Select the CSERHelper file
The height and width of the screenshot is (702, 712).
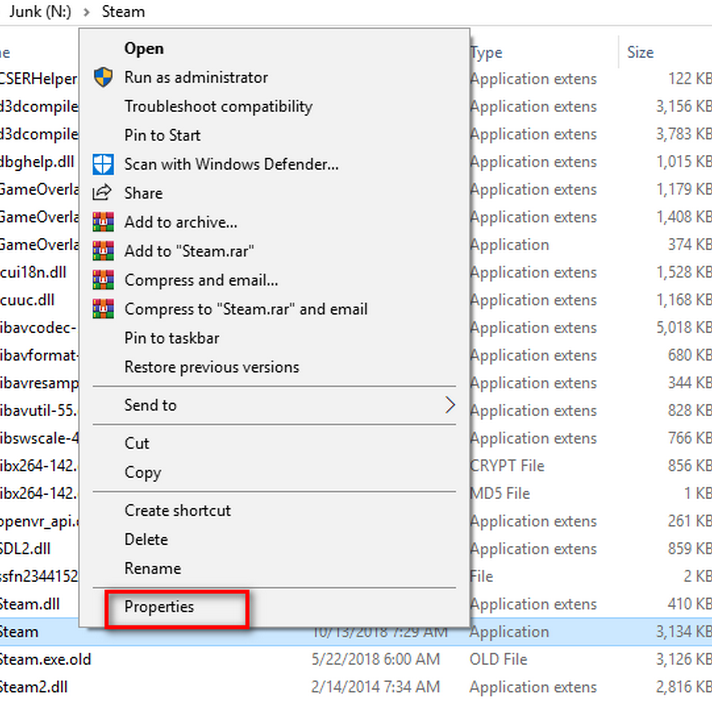(x=39, y=79)
